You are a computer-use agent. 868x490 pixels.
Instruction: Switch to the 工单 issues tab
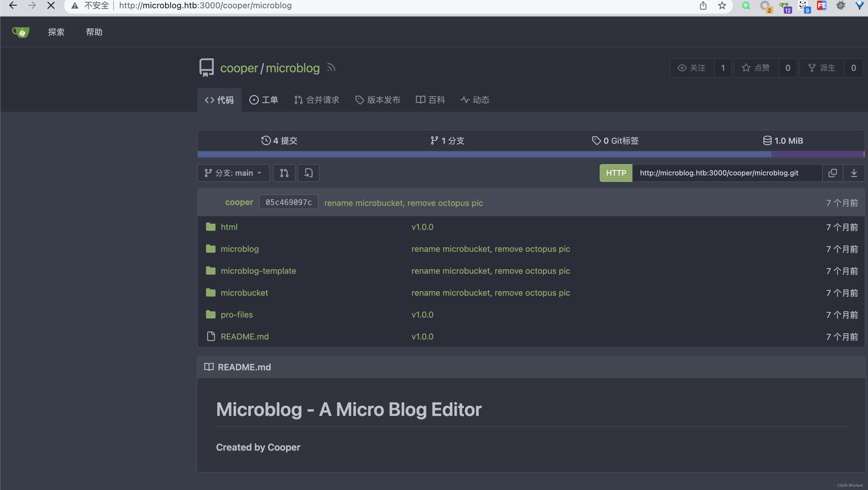point(264,100)
